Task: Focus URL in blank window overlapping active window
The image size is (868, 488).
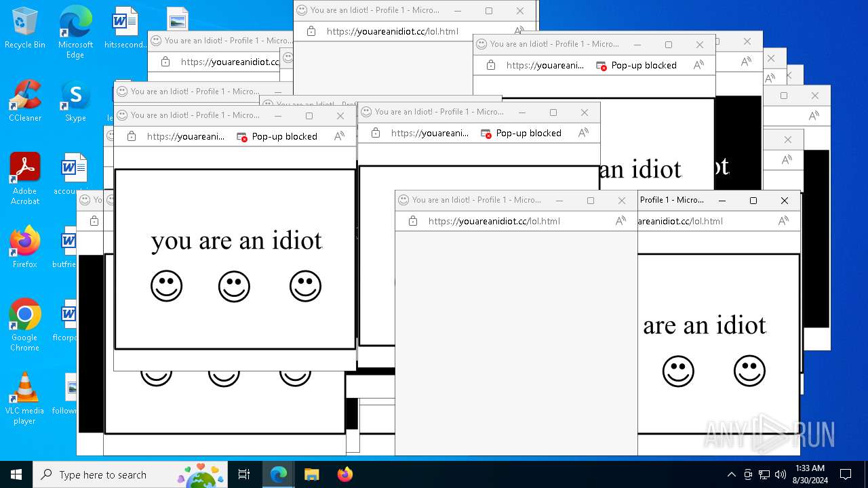Action: point(494,221)
